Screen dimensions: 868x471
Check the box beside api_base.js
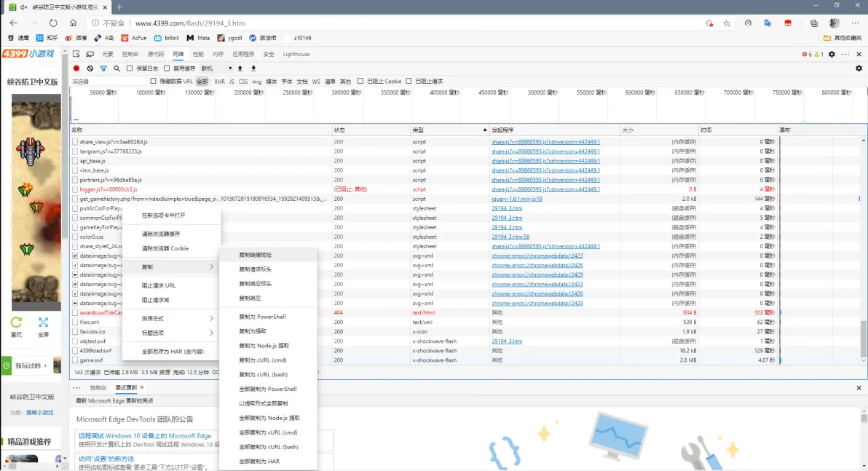[75, 161]
